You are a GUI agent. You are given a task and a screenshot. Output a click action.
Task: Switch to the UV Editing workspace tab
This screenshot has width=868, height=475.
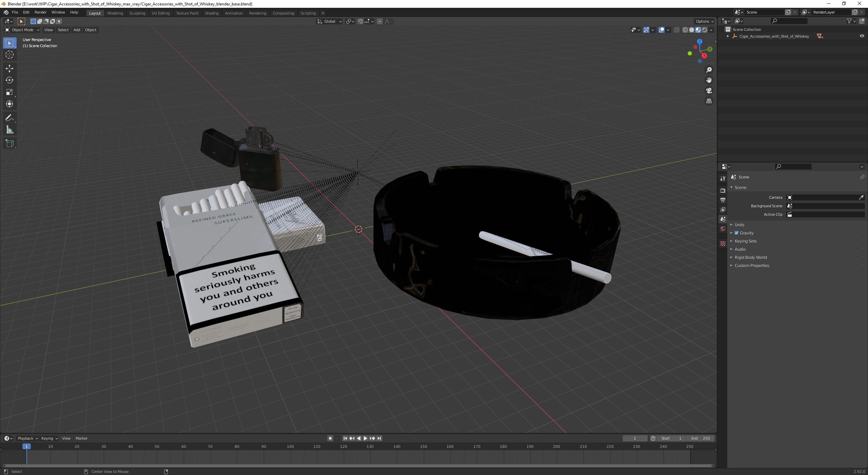coord(161,13)
